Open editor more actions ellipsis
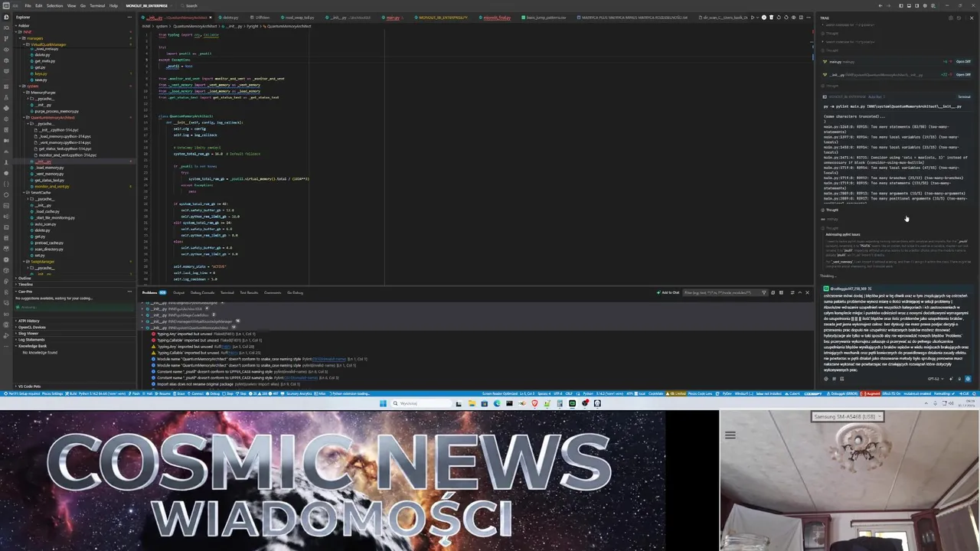The height and width of the screenshot is (551, 980). [808, 17]
